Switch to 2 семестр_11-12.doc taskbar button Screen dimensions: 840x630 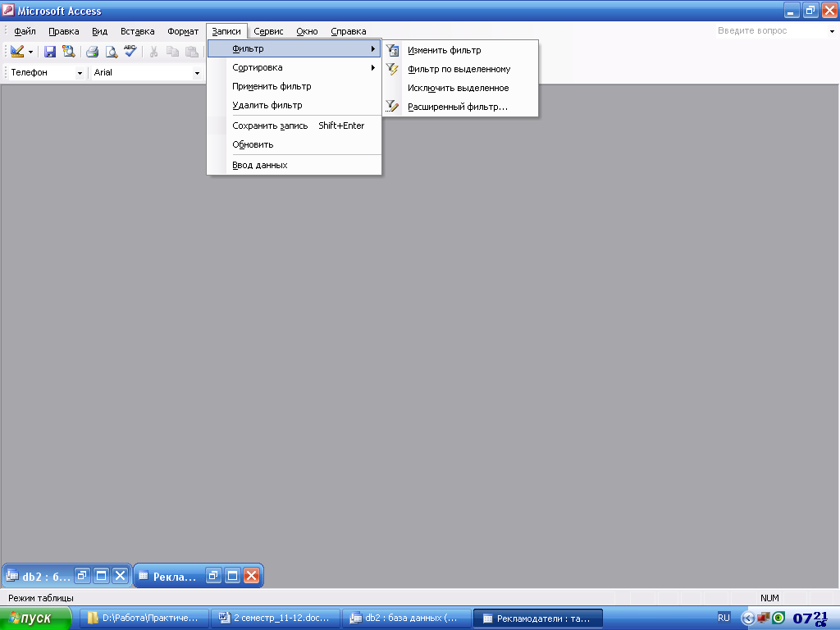(x=276, y=619)
